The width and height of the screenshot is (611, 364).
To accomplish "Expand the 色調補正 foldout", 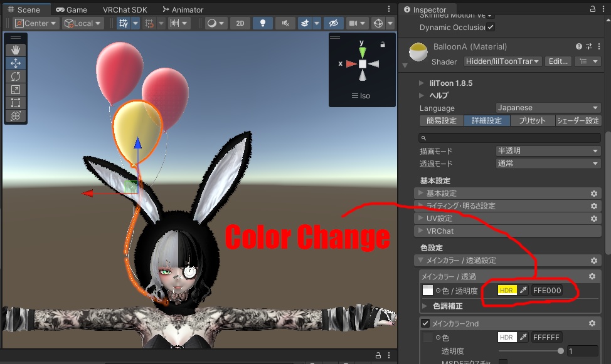I will [425, 306].
